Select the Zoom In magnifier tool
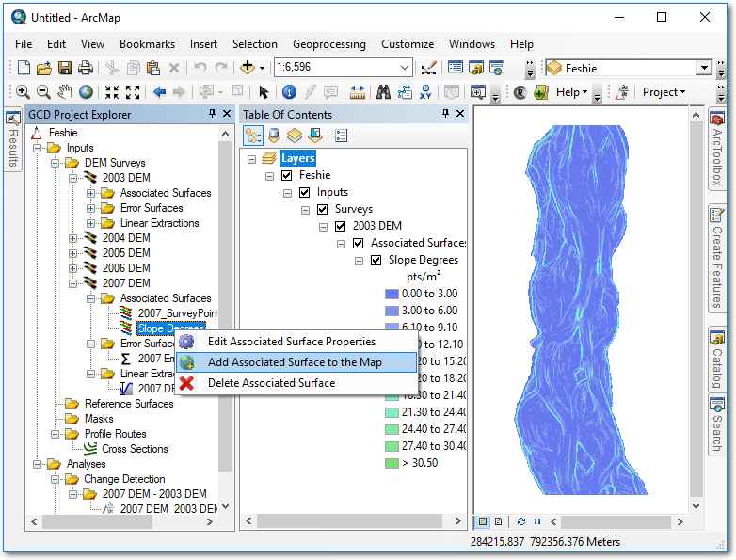 pos(23,92)
